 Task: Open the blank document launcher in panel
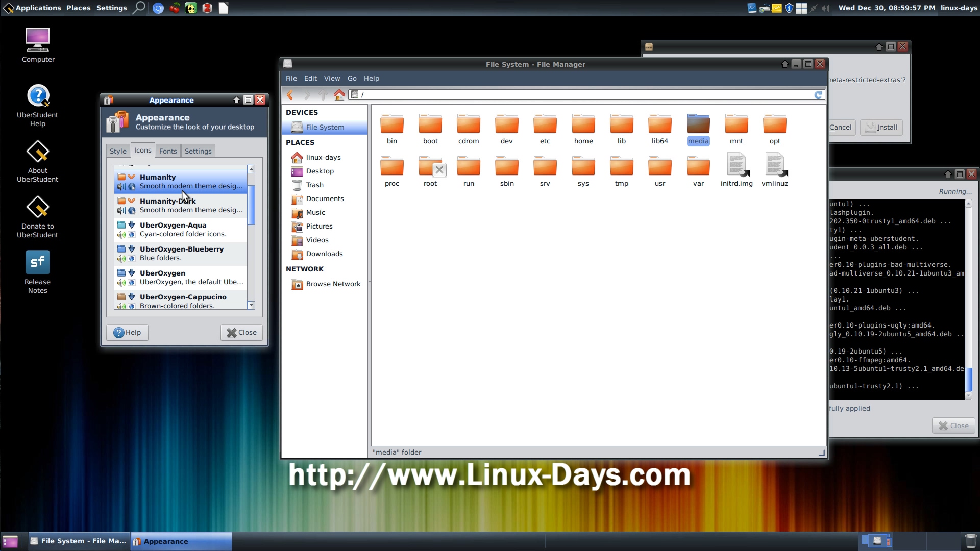click(x=224, y=8)
